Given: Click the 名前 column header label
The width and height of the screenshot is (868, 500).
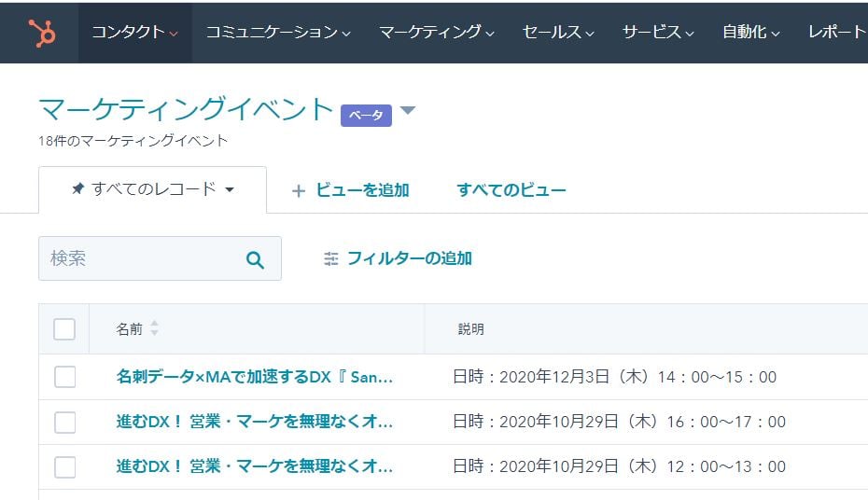Looking at the screenshot, I should tap(129, 329).
